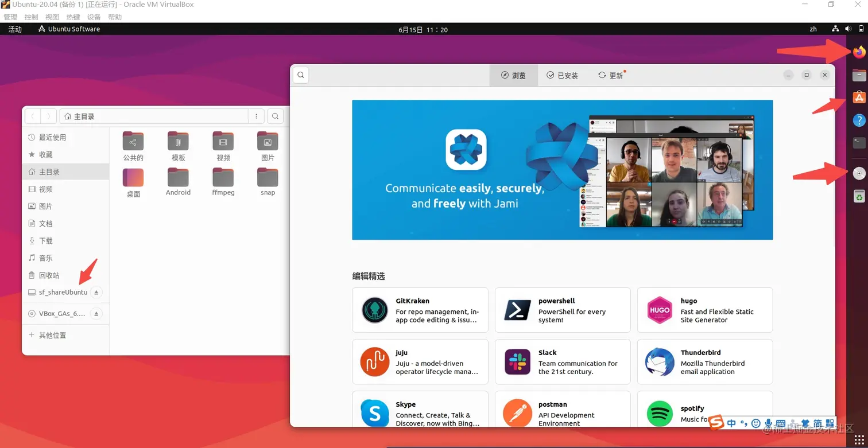This screenshot has height=448, width=868.
Task: Open the 桌面 folder in Files
Action: click(133, 182)
